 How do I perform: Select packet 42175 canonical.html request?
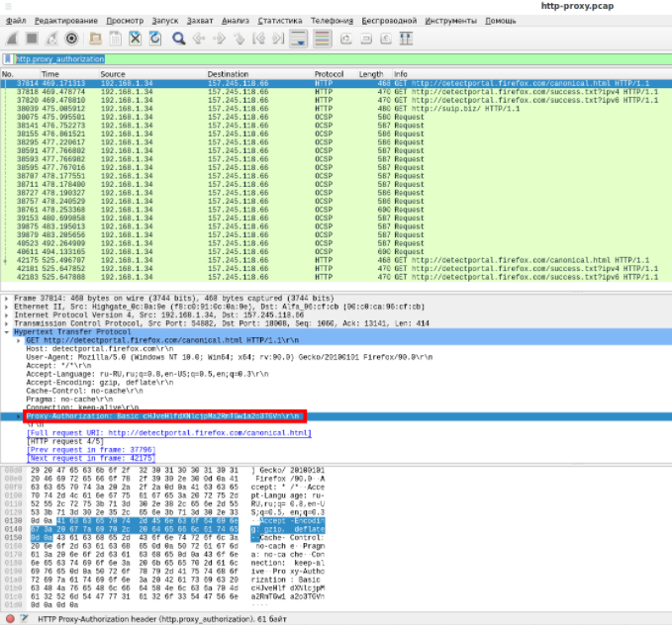tap(336, 260)
